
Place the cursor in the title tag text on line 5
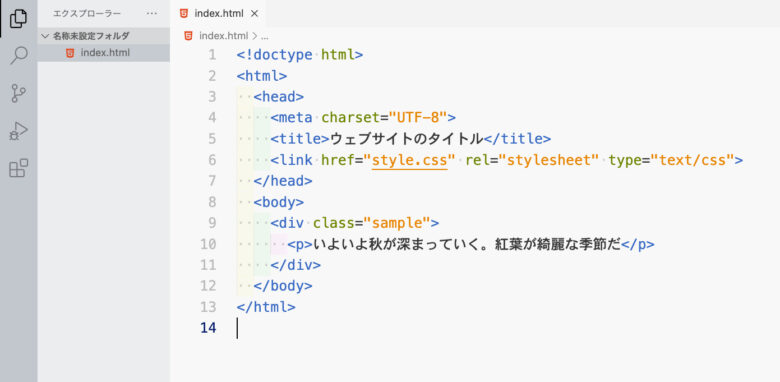click(x=406, y=139)
